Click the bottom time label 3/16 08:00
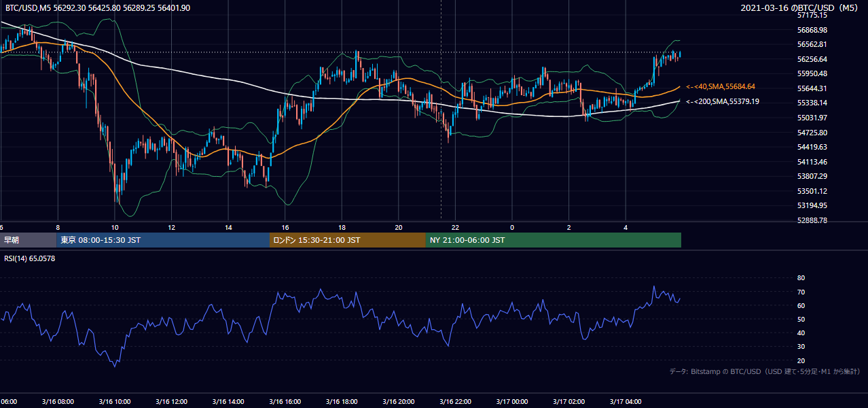 (57, 402)
